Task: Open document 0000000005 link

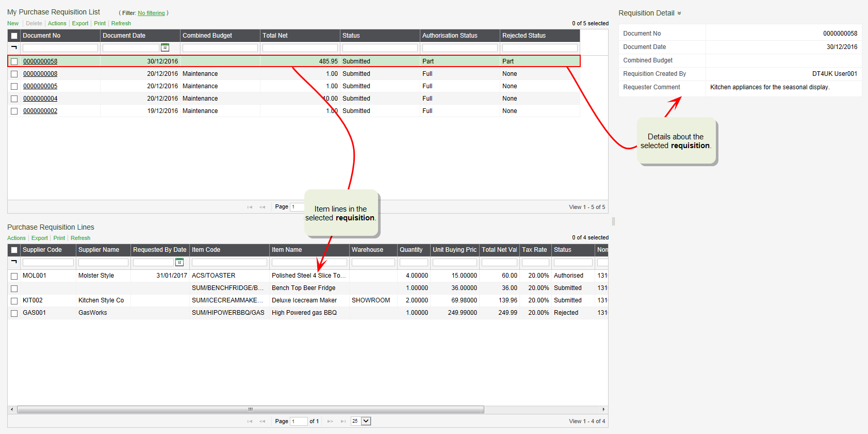Action: pyautogui.click(x=40, y=86)
